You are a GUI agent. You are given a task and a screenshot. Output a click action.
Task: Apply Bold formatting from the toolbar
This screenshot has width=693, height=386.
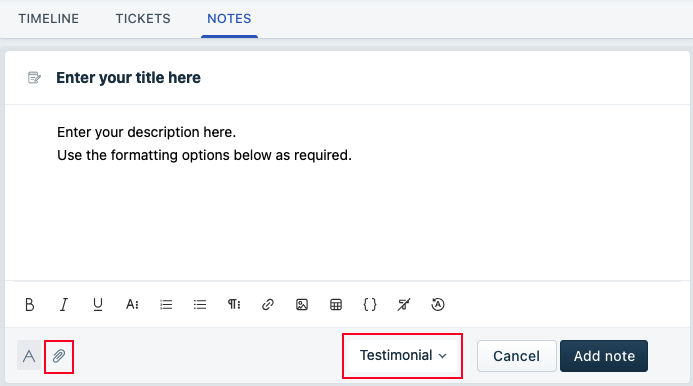click(x=30, y=304)
